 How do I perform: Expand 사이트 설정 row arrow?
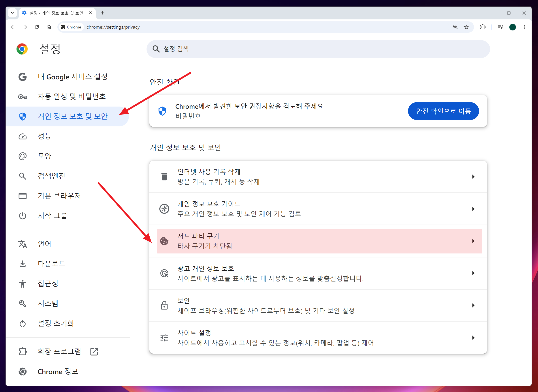click(473, 338)
